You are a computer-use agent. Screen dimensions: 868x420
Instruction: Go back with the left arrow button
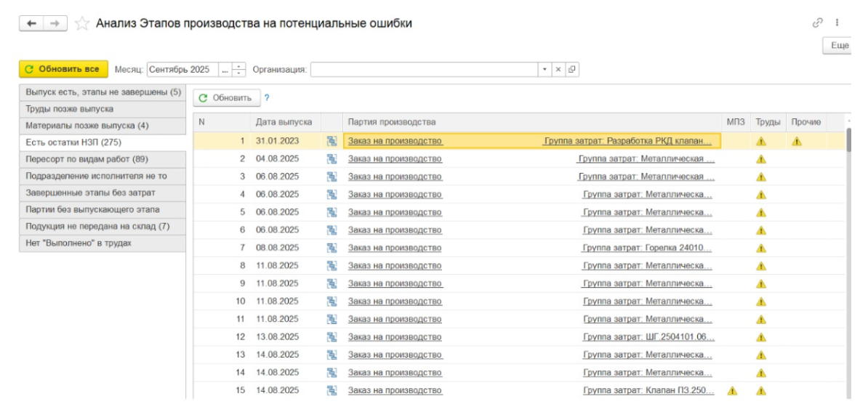point(31,23)
